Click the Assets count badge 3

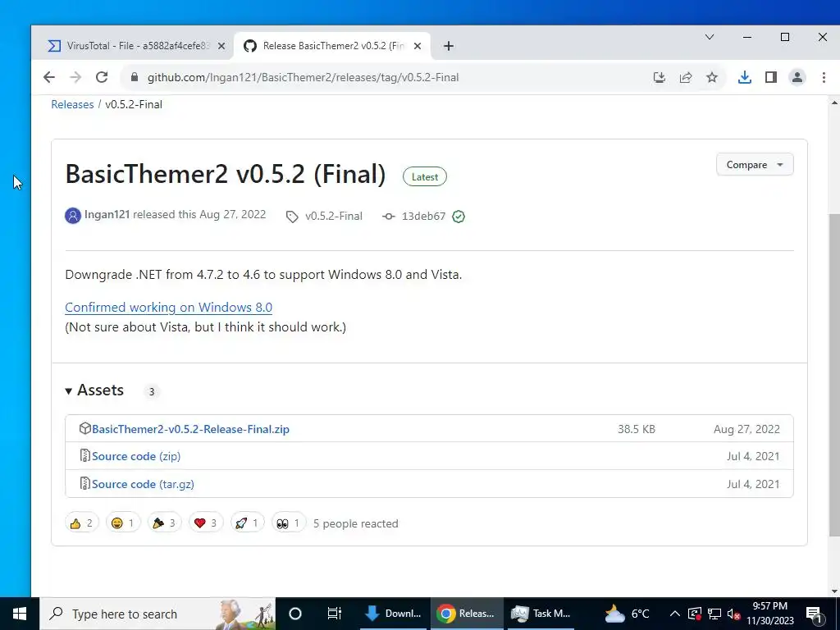click(152, 391)
